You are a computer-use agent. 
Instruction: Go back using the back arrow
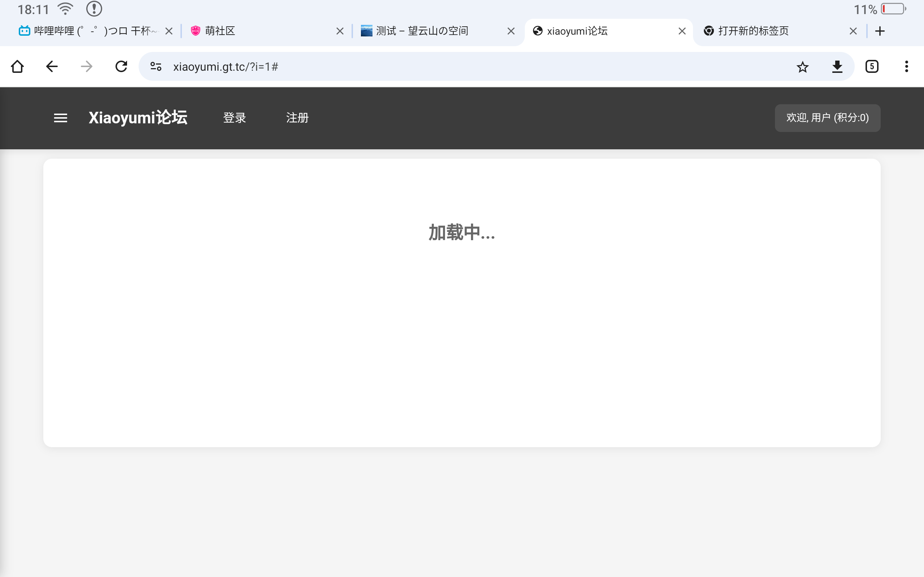[x=52, y=67]
